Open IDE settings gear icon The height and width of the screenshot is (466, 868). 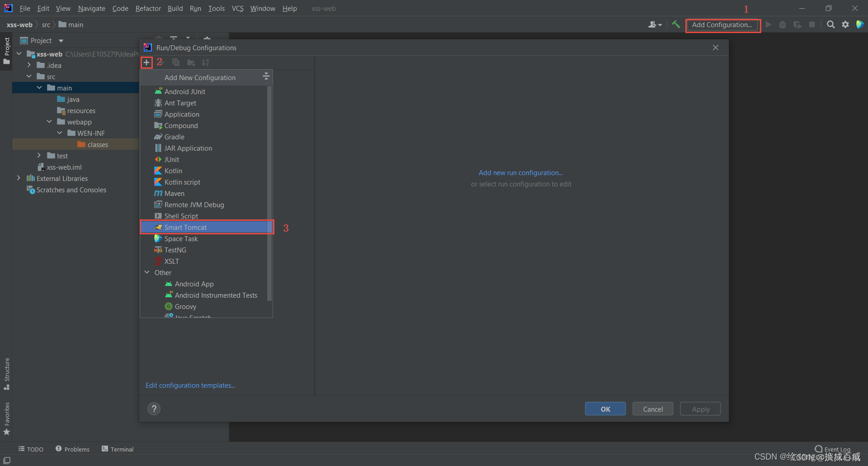tap(845, 24)
